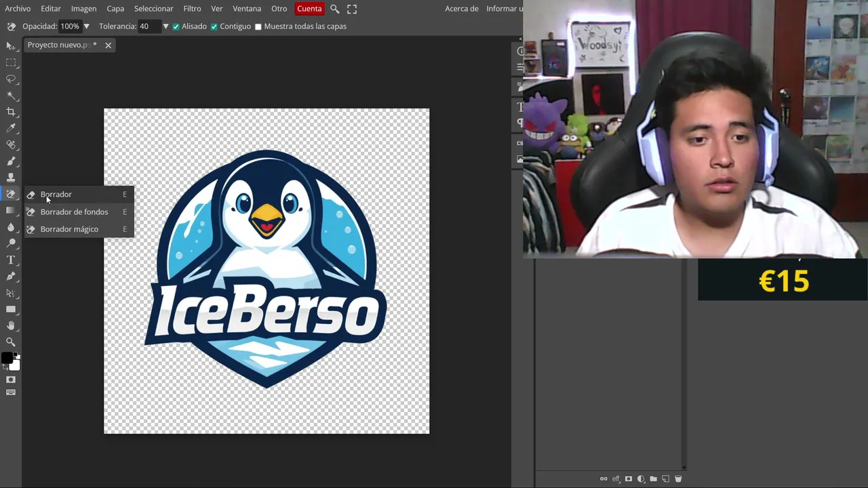Select the Spot Healing Brush tool
Viewport: 868px width, 488px height.
point(11,144)
